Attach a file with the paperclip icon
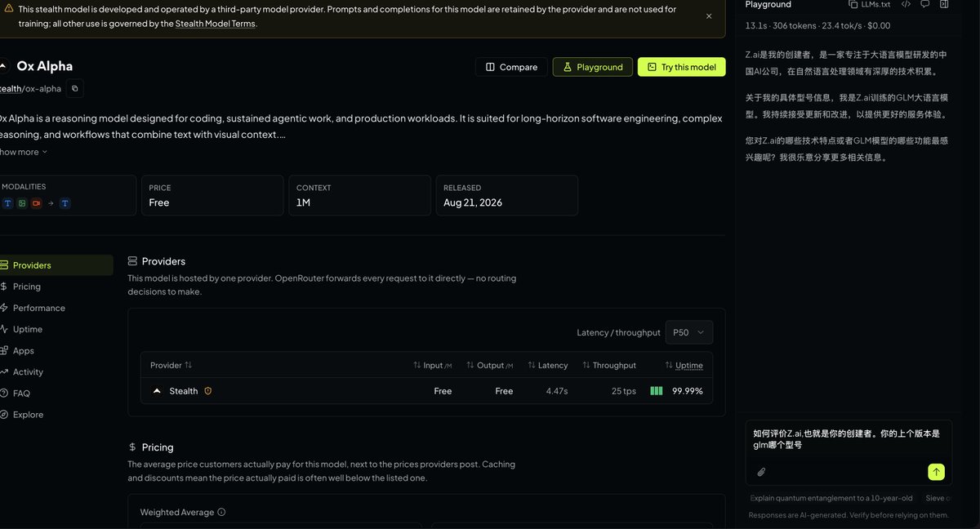The height and width of the screenshot is (529, 980). click(761, 472)
